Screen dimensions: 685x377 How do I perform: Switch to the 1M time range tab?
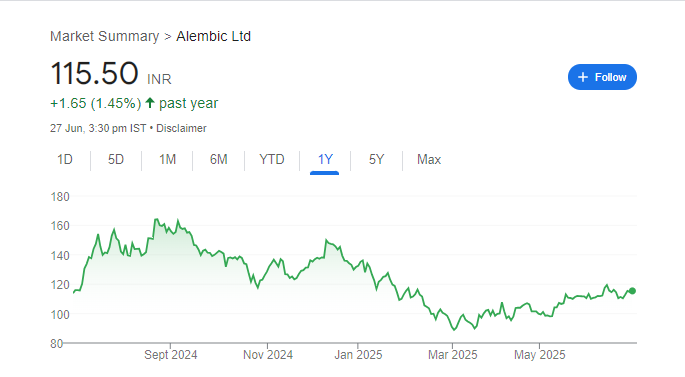tap(167, 159)
